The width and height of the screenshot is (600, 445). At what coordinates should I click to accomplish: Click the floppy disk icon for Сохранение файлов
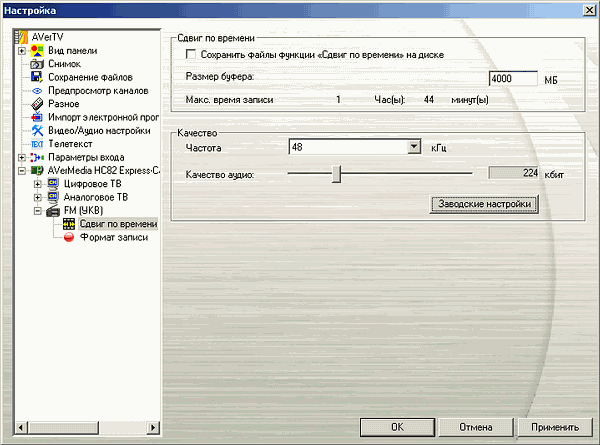pyautogui.click(x=37, y=77)
